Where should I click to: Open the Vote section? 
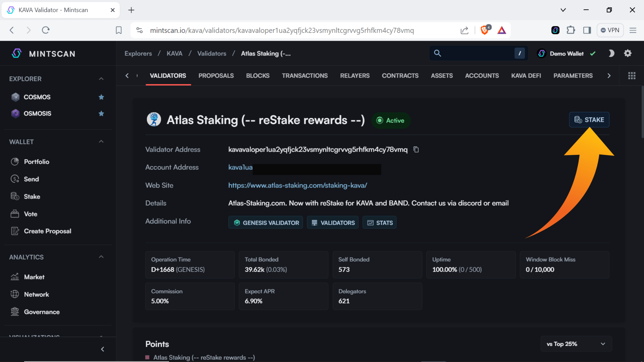tap(30, 214)
